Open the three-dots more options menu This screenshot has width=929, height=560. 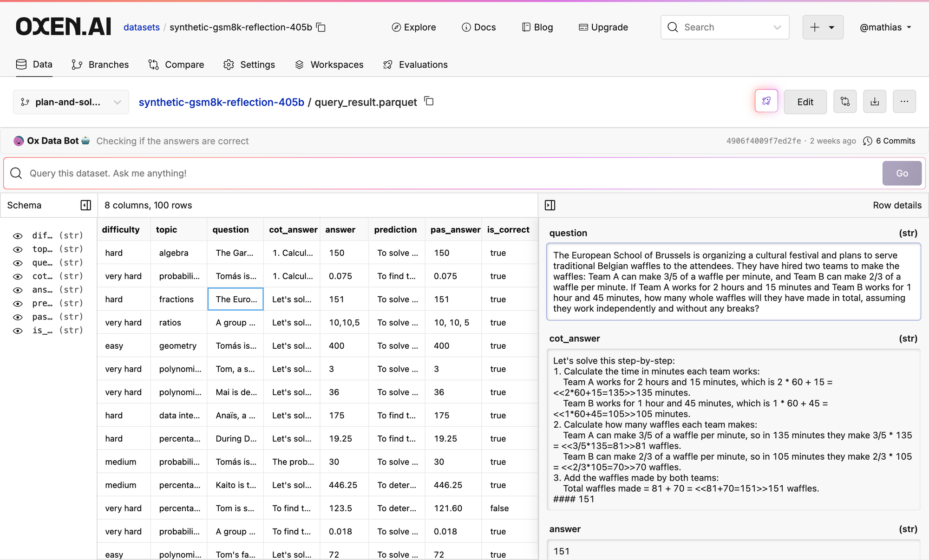904,101
